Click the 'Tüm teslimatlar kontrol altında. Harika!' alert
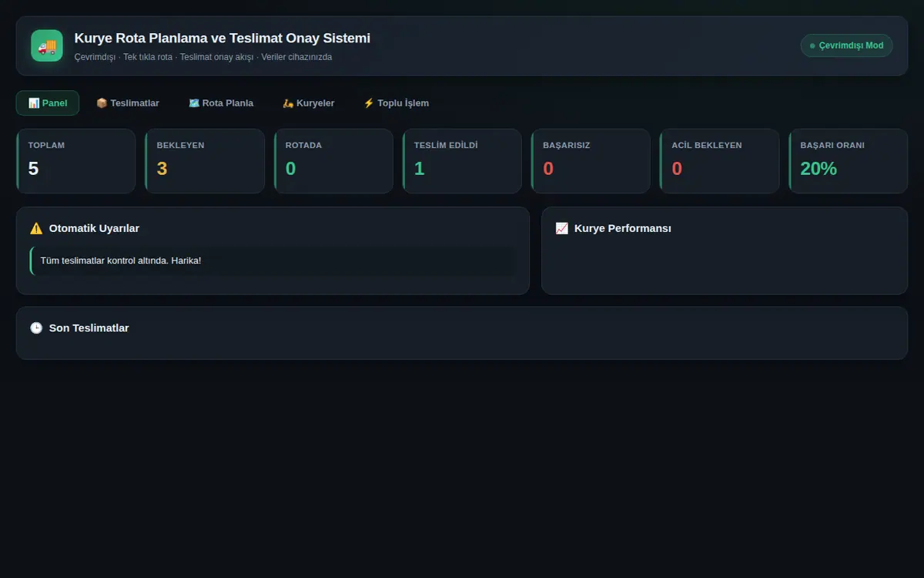Viewport: 924px width, 578px height. 273,260
